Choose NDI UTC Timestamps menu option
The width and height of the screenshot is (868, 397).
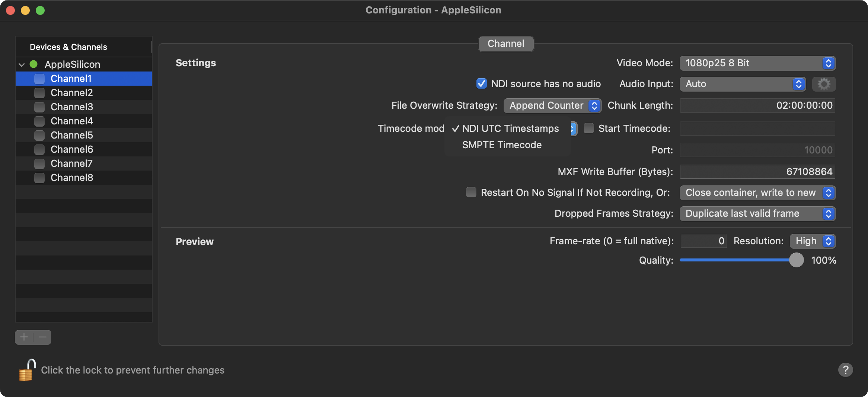click(507, 128)
